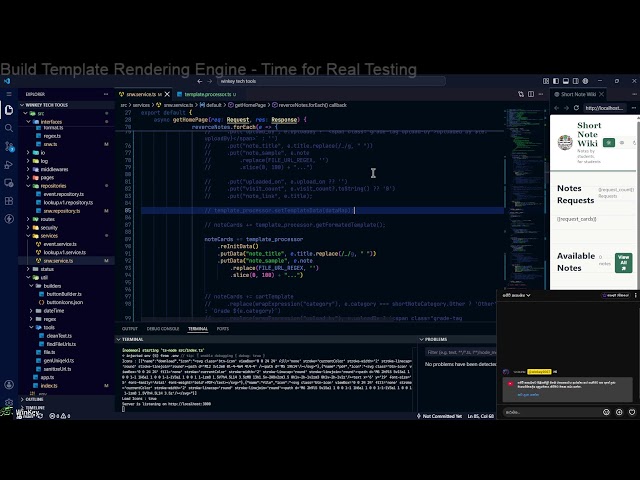Click the super chat icon in chat input
The width and height of the screenshot is (640, 480).
coord(619,412)
